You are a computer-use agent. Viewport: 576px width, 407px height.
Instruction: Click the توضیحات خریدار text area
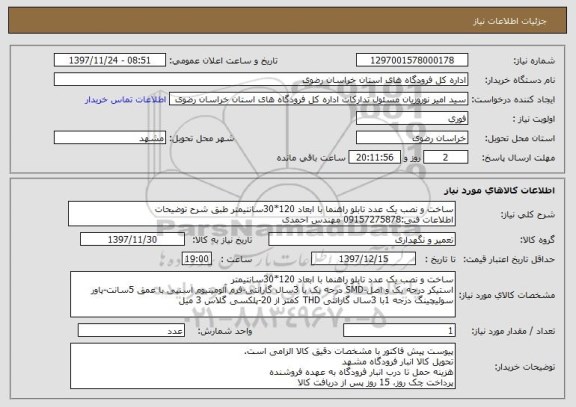[263, 366]
